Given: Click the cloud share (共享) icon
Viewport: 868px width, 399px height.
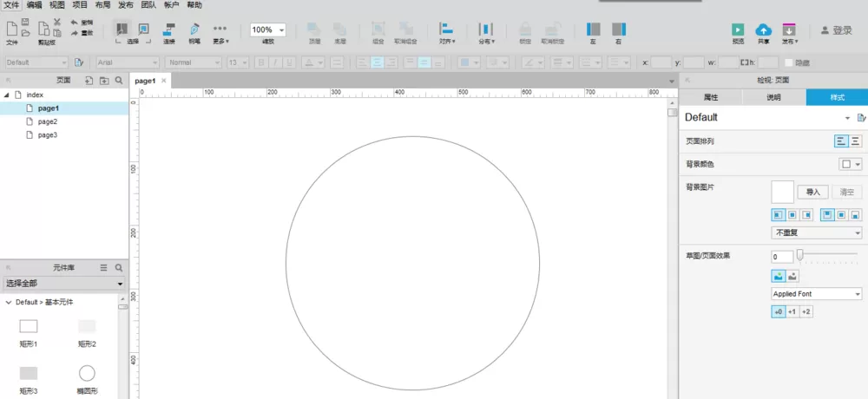Looking at the screenshot, I should pos(763,29).
